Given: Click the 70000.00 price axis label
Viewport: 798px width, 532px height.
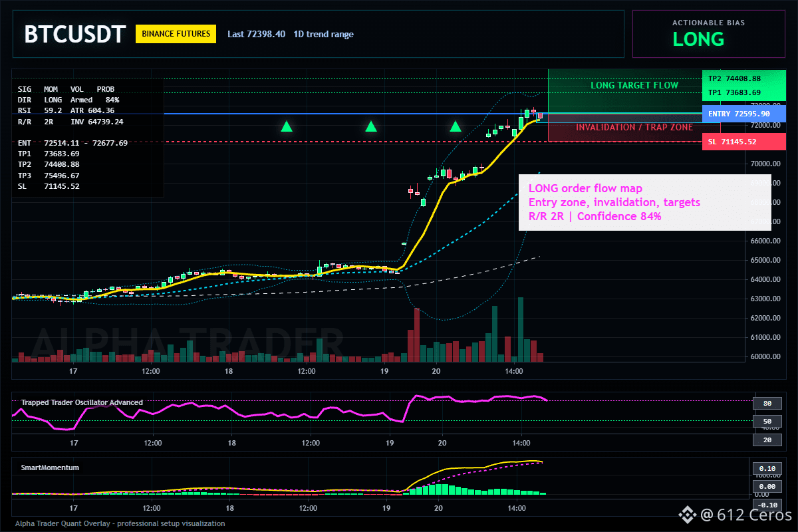Looking at the screenshot, I should pyautogui.click(x=766, y=164).
